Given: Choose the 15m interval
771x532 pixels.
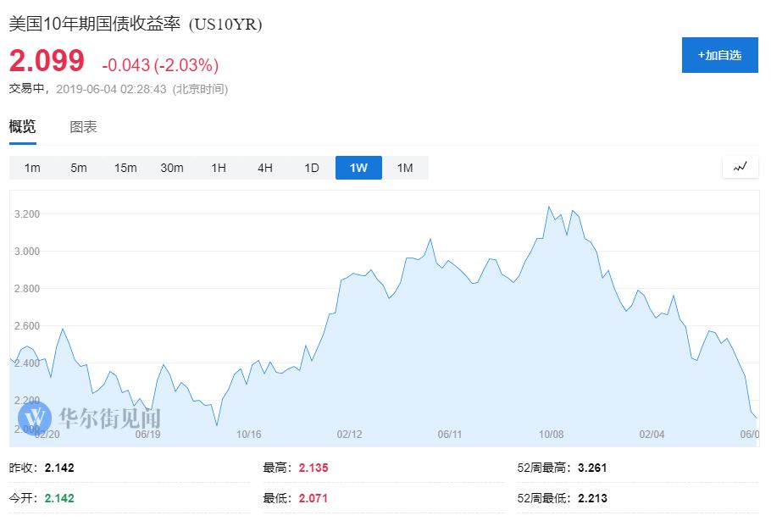Looking at the screenshot, I should [125, 168].
